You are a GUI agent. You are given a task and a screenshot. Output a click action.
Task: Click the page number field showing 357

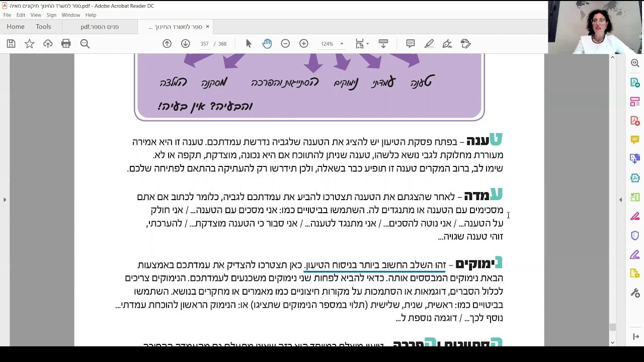point(204,44)
